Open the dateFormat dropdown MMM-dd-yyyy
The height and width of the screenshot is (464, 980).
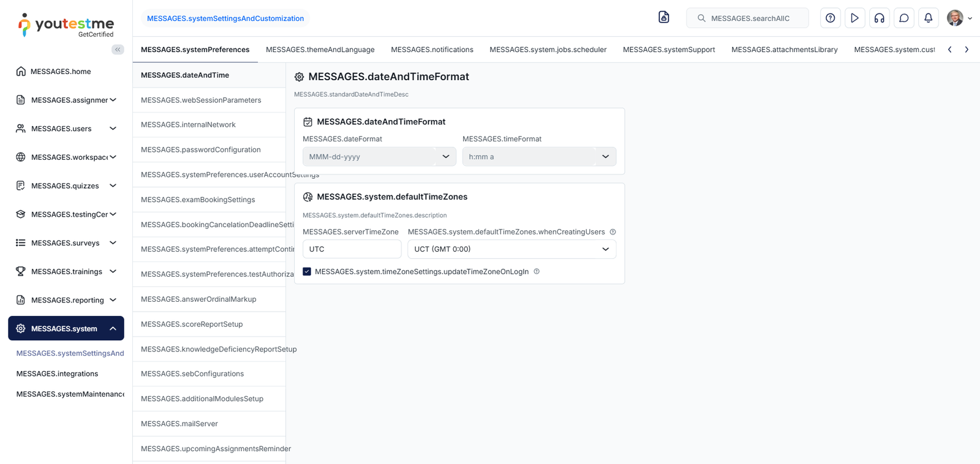pyautogui.click(x=379, y=157)
